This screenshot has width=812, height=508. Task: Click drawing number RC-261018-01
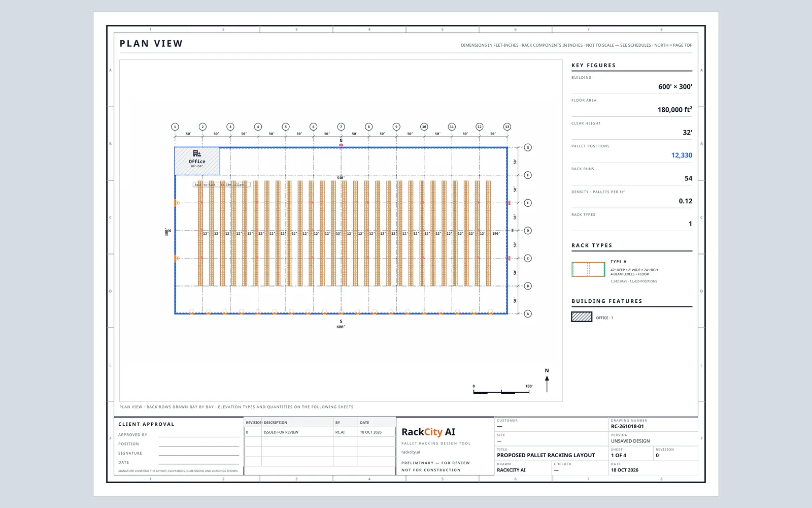pos(627,426)
